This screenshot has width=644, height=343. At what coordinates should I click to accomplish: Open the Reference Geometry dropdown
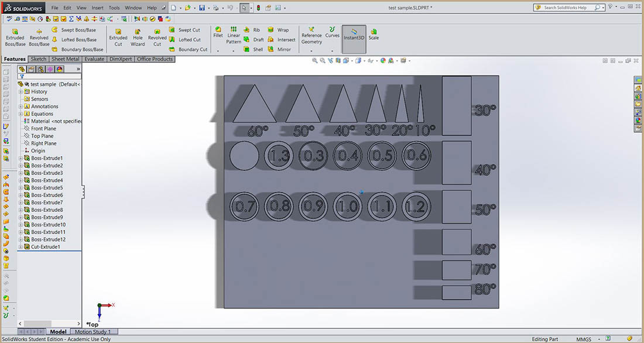pos(311,51)
